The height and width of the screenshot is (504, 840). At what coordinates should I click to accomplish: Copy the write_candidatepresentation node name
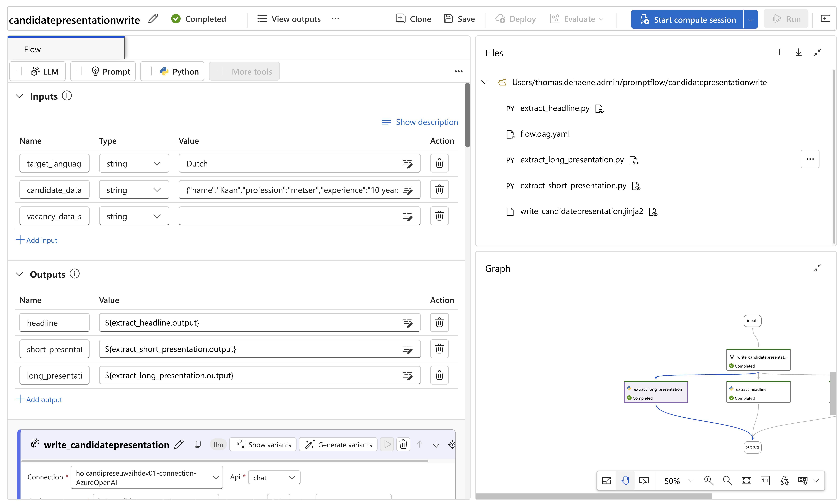198,444
